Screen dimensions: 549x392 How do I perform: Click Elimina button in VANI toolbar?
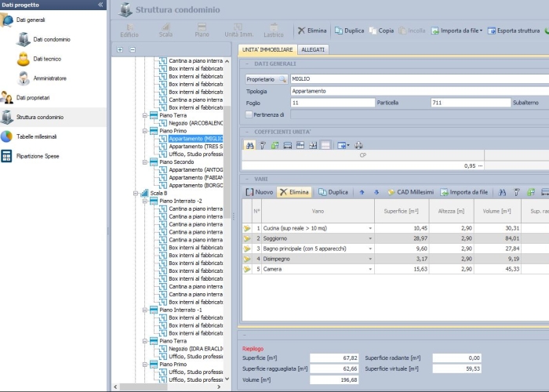[294, 192]
